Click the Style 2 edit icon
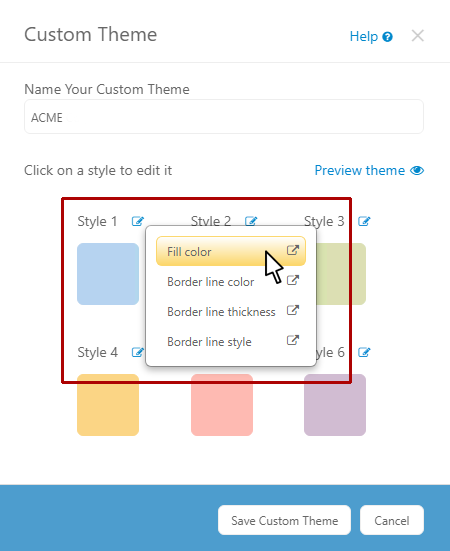Image resolution: width=450 pixels, height=551 pixels. tap(251, 221)
